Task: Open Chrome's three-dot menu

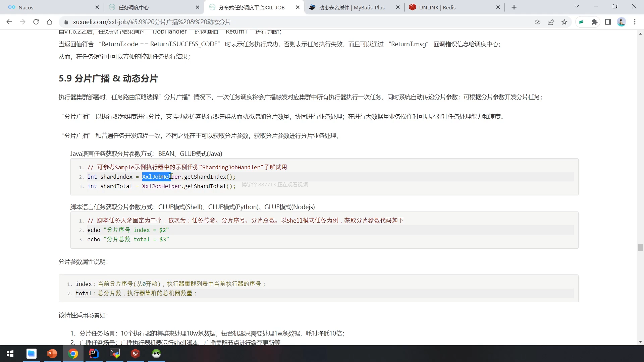Action: [x=635, y=22]
